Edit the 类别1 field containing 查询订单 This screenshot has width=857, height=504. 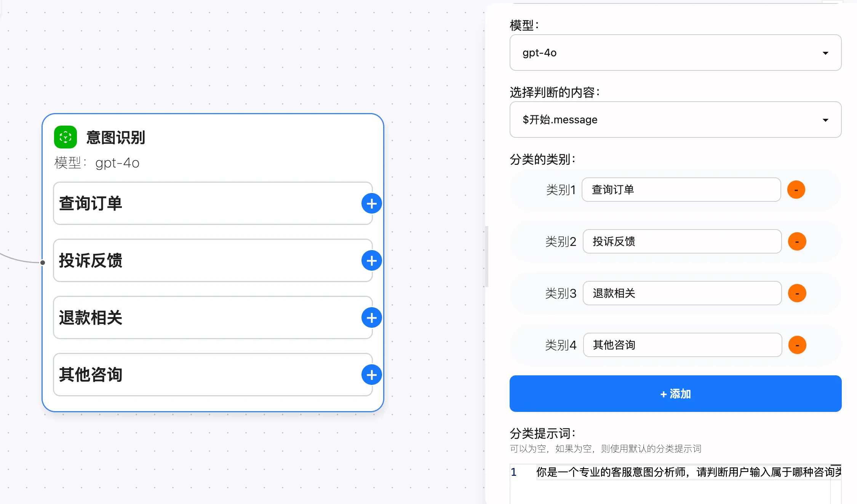coord(681,190)
